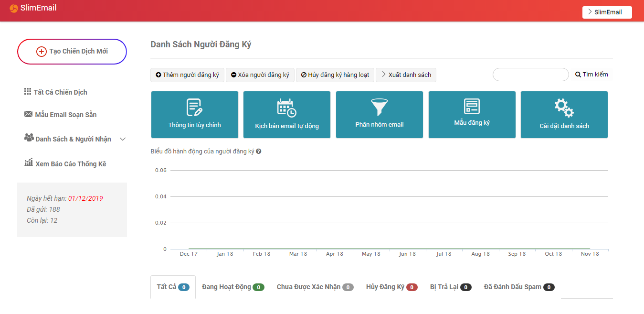Click the help icon beside chart title
This screenshot has width=644, height=314.
click(259, 152)
